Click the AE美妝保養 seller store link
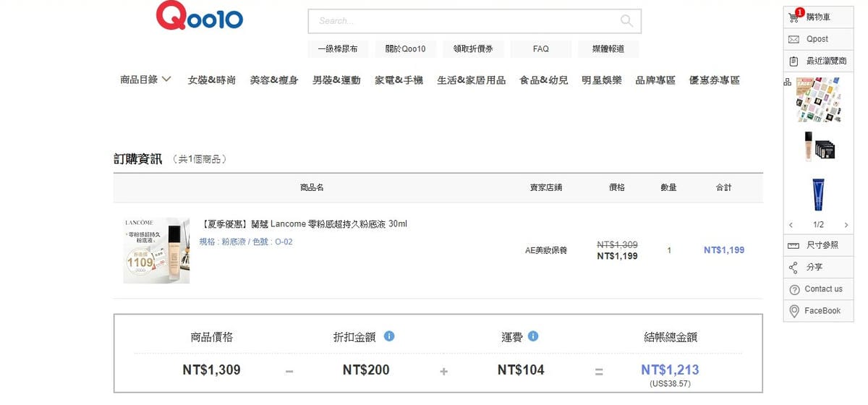The image size is (868, 405). point(546,250)
